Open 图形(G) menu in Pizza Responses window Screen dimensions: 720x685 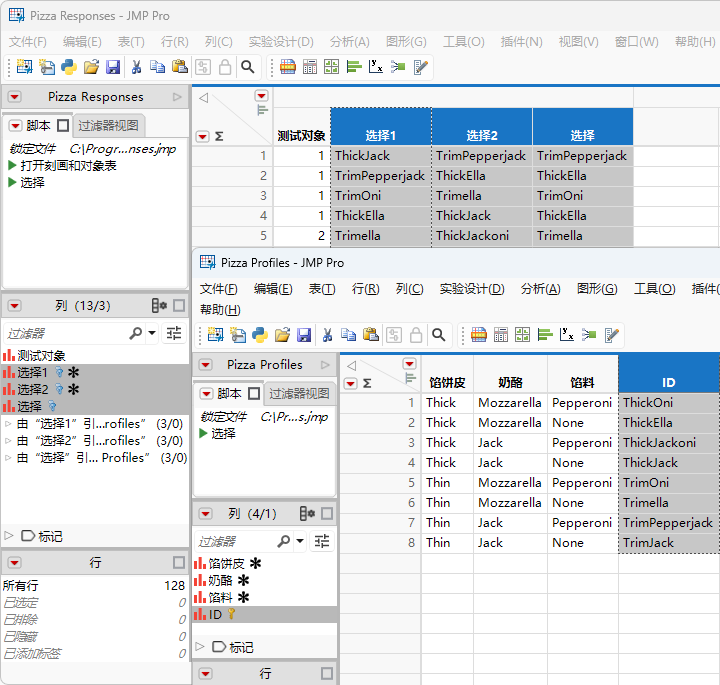406,42
